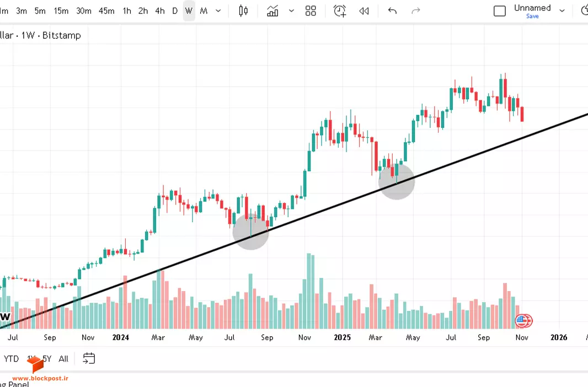The height and width of the screenshot is (387, 588).
Task: Open the Indicators menu icon
Action: (x=272, y=11)
